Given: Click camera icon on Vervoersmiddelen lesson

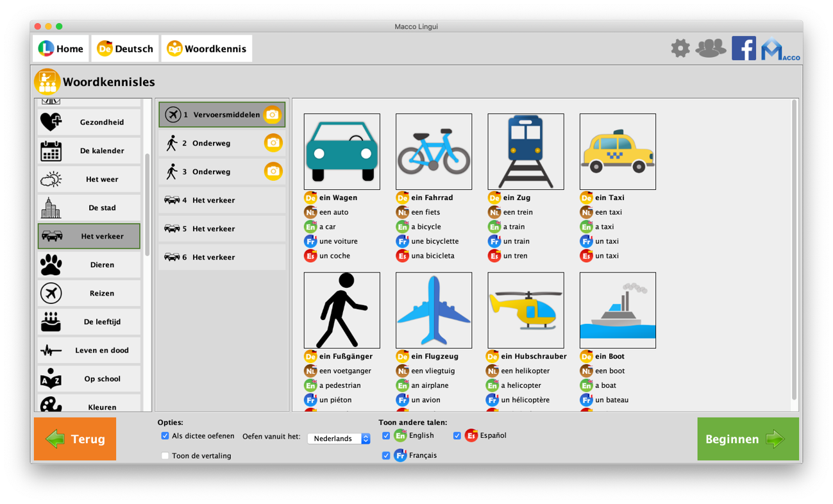Looking at the screenshot, I should [273, 115].
